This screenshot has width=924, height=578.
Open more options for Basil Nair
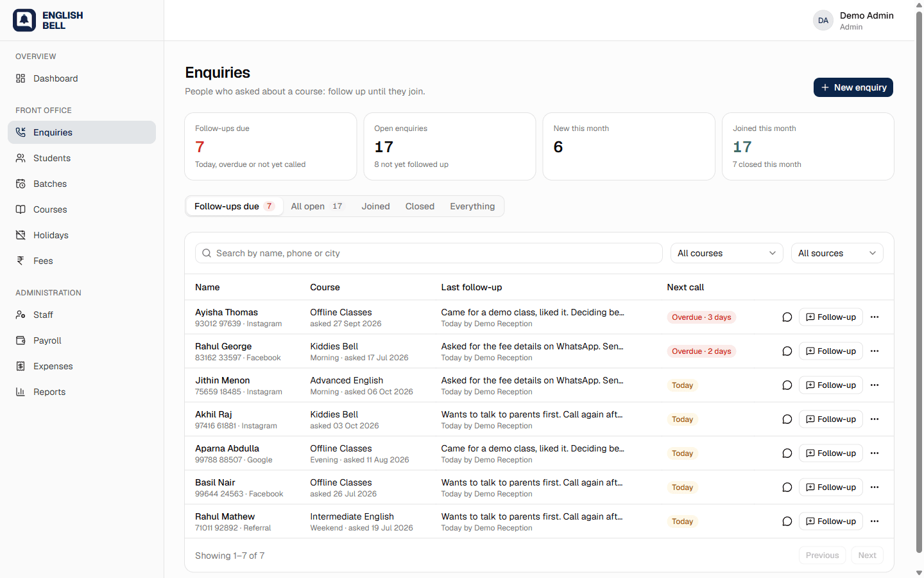pyautogui.click(x=875, y=487)
